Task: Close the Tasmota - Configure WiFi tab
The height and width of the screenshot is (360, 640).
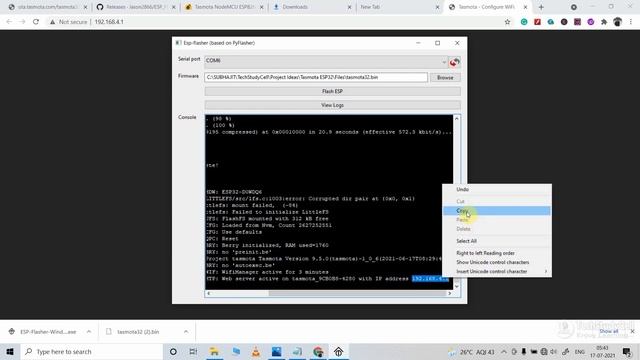Action: pyautogui.click(x=525, y=7)
